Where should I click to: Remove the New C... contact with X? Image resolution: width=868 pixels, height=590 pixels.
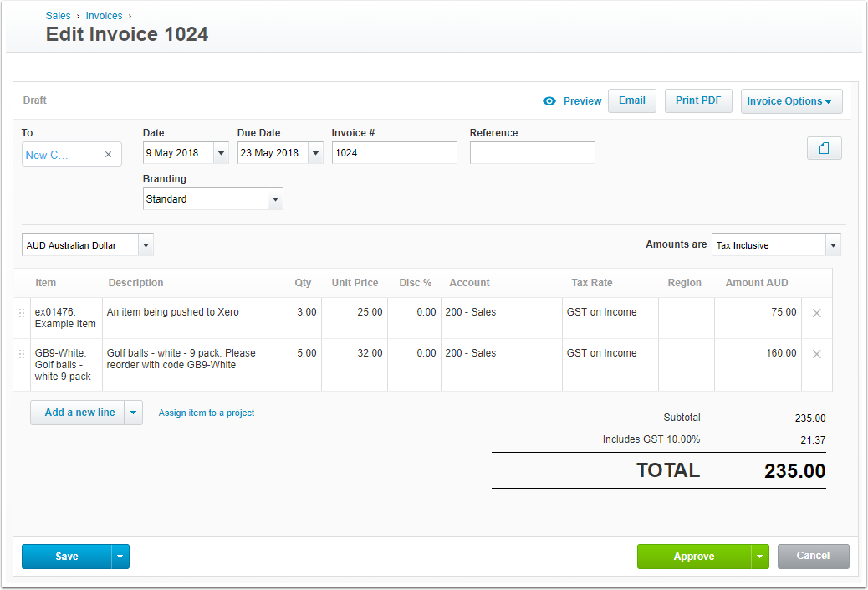(x=109, y=155)
